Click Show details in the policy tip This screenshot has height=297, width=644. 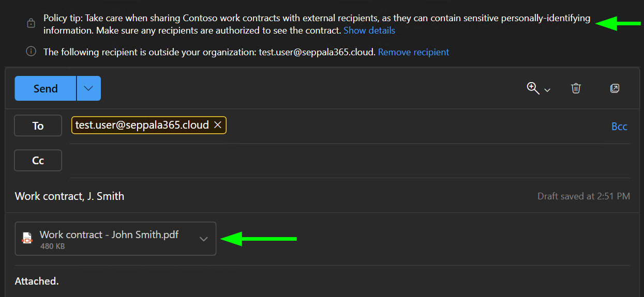pyautogui.click(x=369, y=30)
